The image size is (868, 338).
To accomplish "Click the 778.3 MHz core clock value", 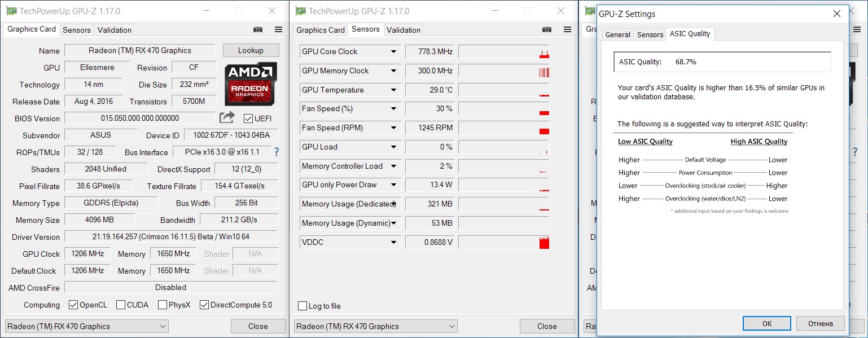I will (430, 51).
